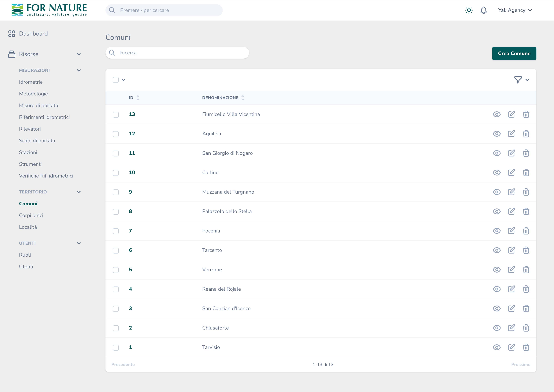
Task: Go to Stazioni menu item
Action: (28, 152)
